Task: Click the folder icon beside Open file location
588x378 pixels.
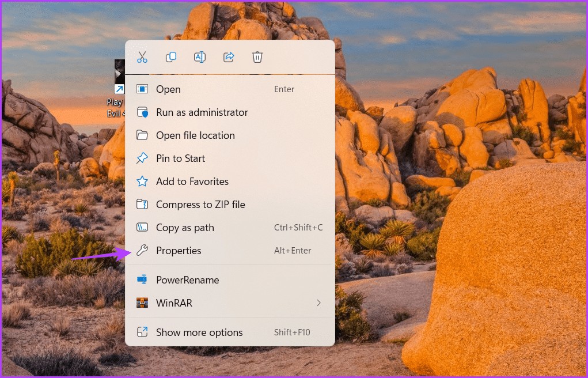Action: 142,135
